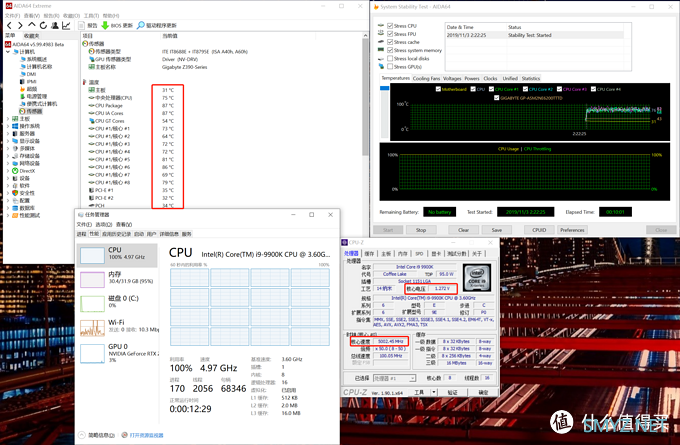Toggle Motherboard graph checkbox

pos(438,89)
